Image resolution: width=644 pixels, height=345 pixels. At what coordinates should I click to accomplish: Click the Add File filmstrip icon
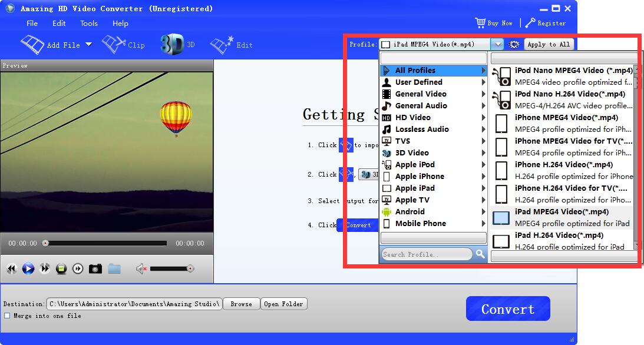[x=32, y=45]
